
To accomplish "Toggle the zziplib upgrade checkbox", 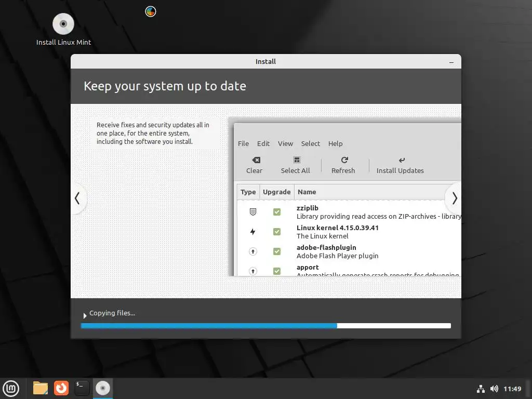I will point(277,212).
